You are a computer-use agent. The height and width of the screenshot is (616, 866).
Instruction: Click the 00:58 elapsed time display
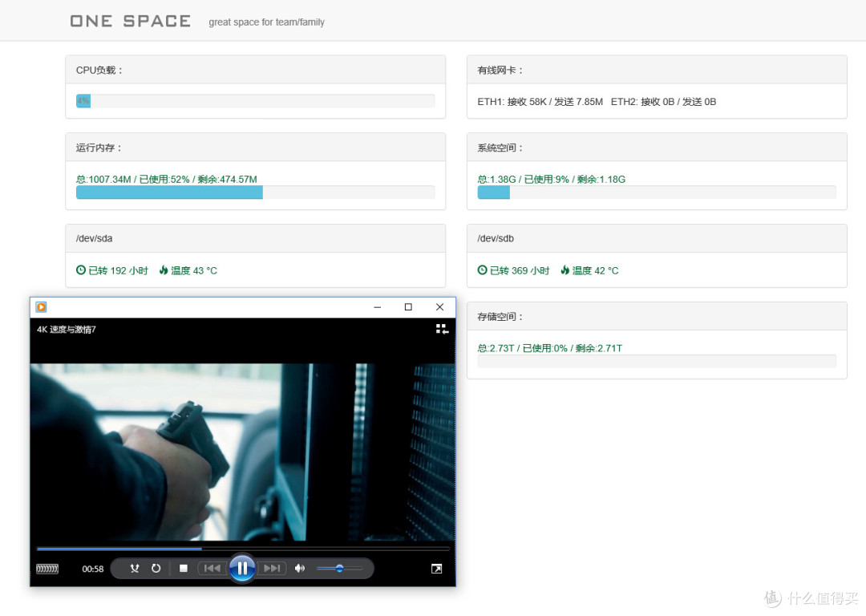(93, 569)
